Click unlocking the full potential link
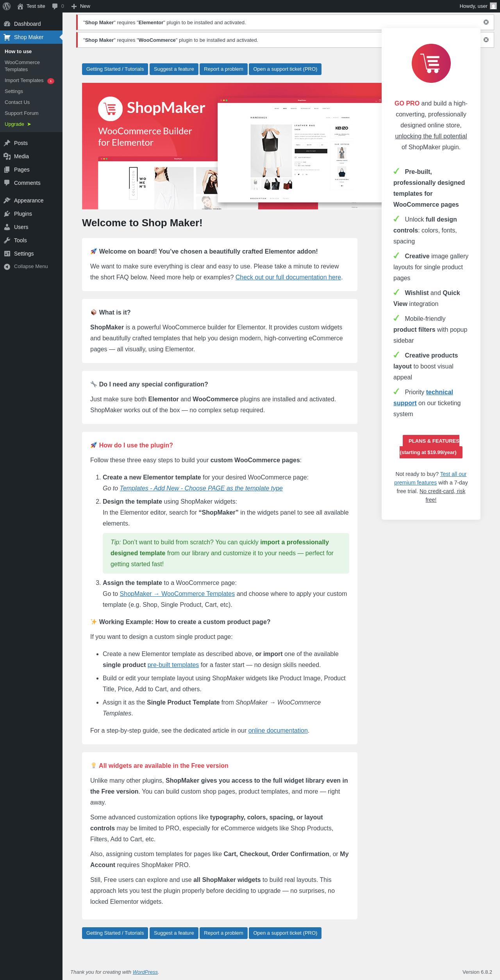This screenshot has width=500, height=980. [x=431, y=136]
